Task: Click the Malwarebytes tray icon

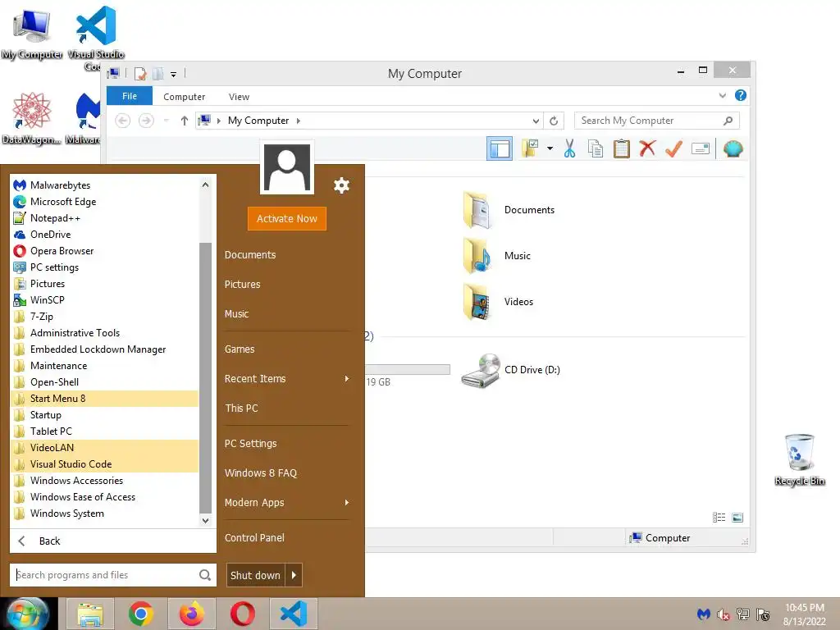Action: point(703,614)
